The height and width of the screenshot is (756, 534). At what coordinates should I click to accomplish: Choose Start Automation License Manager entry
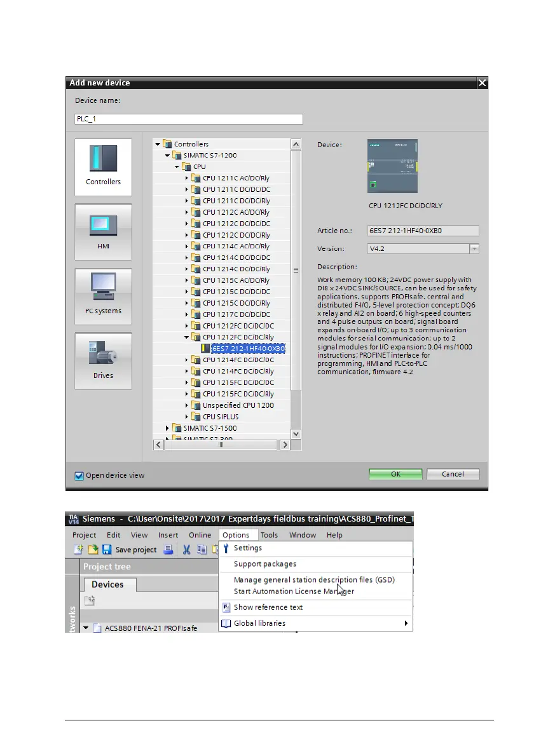294,591
